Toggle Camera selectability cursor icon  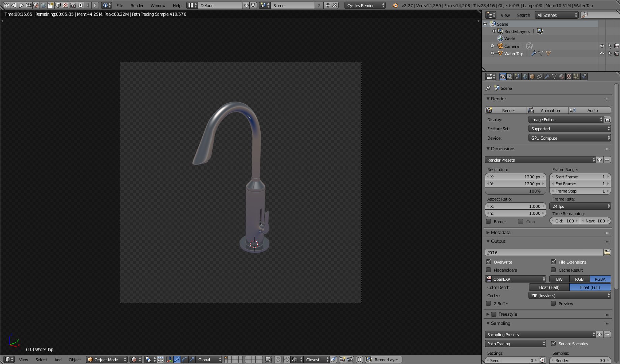pyautogui.click(x=610, y=46)
